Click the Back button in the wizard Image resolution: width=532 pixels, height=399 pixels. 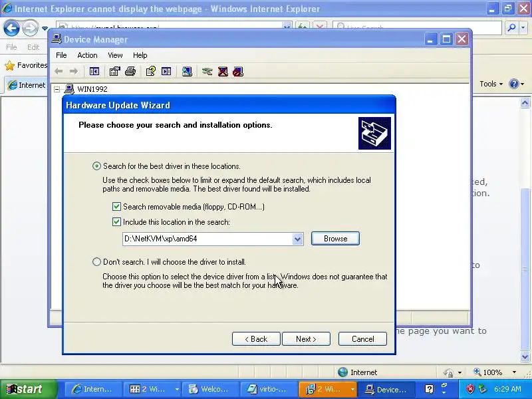pyautogui.click(x=256, y=339)
